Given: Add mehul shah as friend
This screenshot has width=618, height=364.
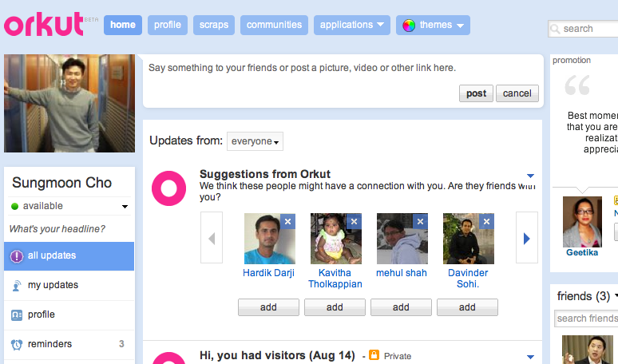Looking at the screenshot, I should point(401,307).
